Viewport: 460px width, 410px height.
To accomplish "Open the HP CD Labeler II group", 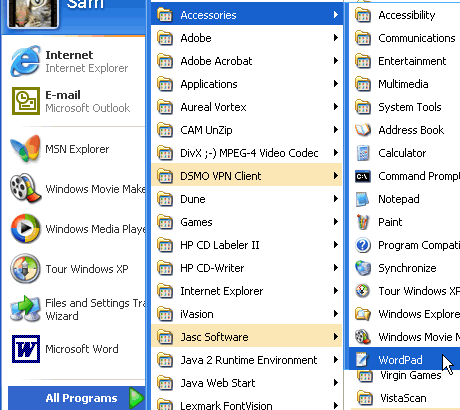I will [x=247, y=245].
